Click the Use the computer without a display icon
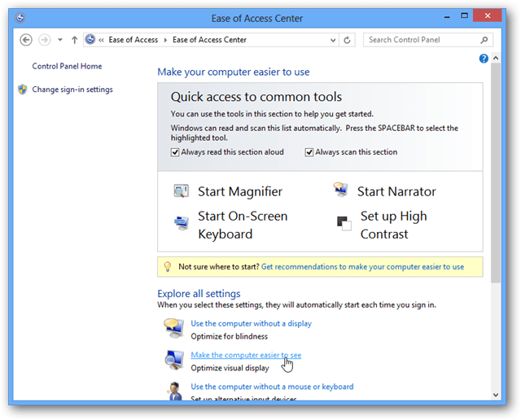521x420 pixels. (173, 328)
